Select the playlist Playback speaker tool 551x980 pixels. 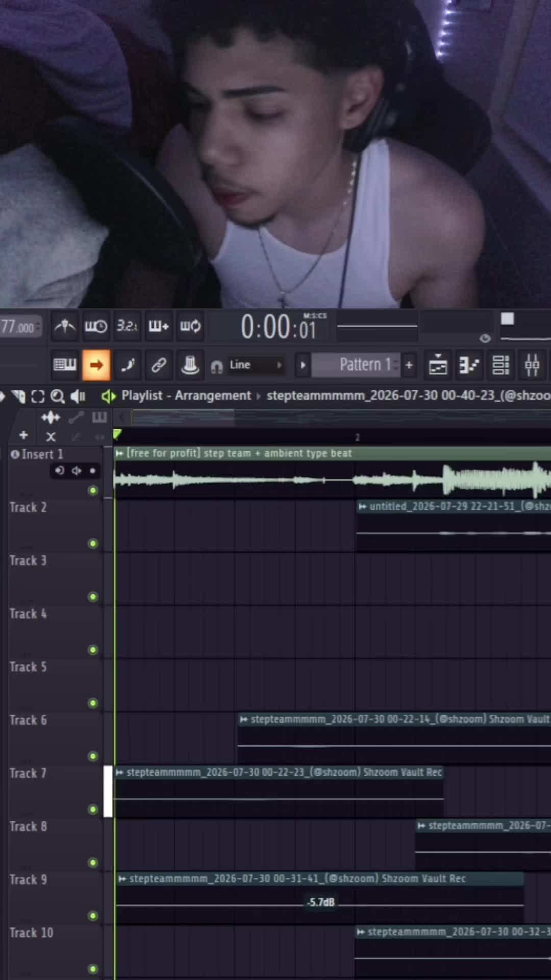point(78,396)
